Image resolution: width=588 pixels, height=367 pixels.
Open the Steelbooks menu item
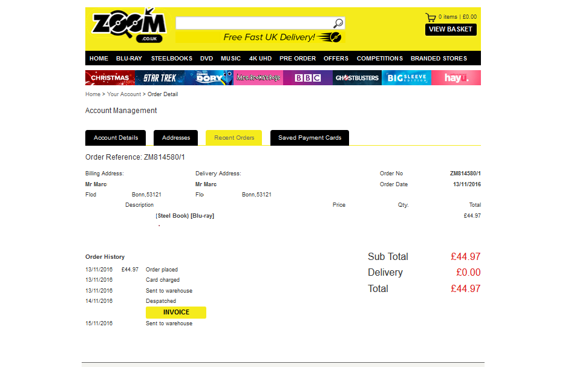[x=172, y=59]
